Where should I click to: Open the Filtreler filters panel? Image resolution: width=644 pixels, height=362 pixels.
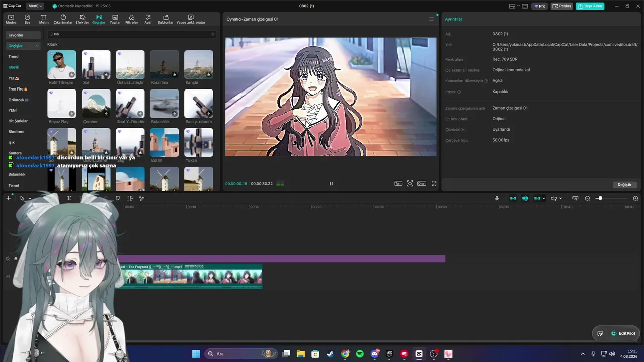tap(131, 19)
